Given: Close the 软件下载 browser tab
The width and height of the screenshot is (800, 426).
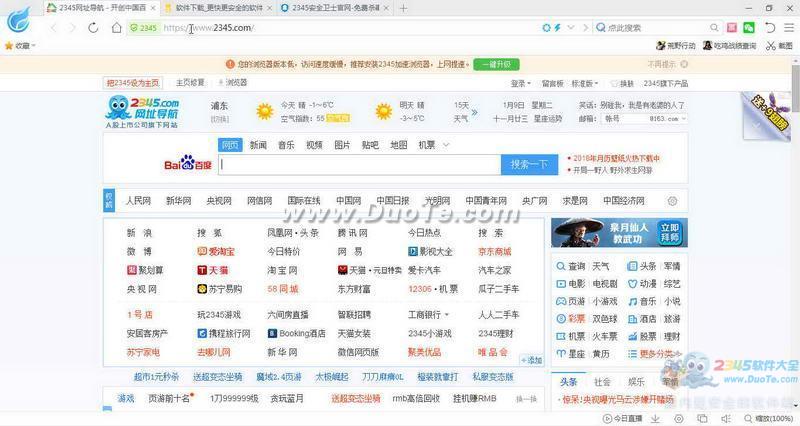Looking at the screenshot, I should (x=269, y=8).
